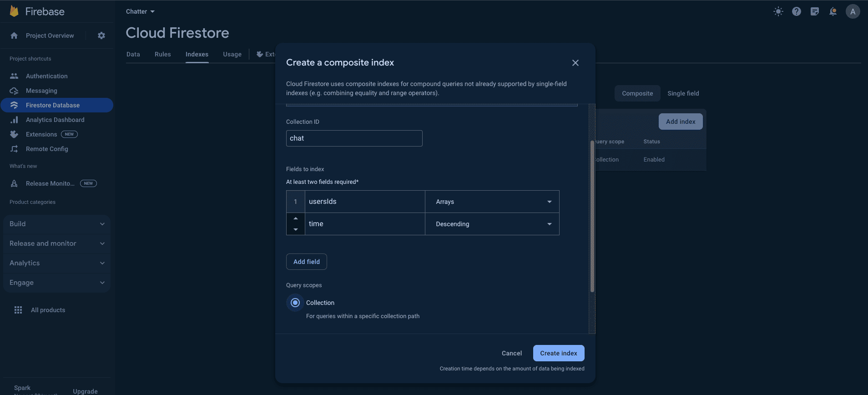Viewport: 868px width, 395px height.
Task: Switch to Data tab
Action: (x=133, y=54)
